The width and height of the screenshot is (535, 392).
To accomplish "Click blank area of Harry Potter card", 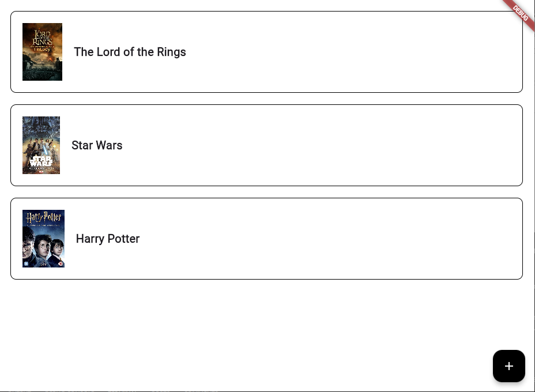I will (327, 239).
